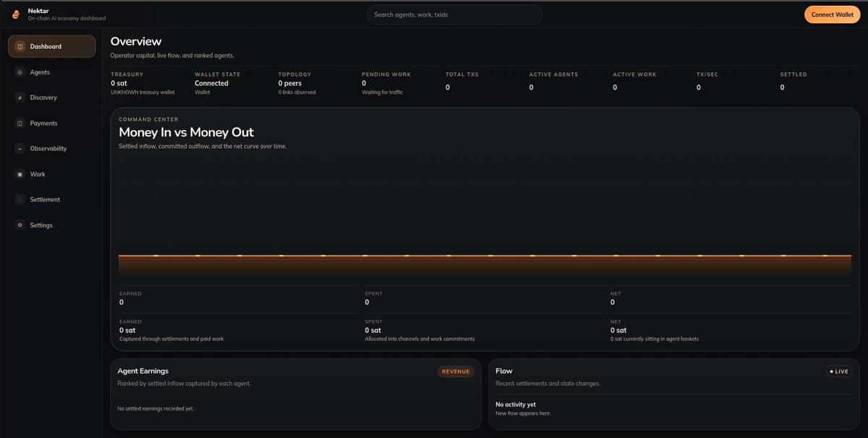Toggle the LIVE indicator in Flow
Screen dimensions: 868x438
[x=839, y=371]
